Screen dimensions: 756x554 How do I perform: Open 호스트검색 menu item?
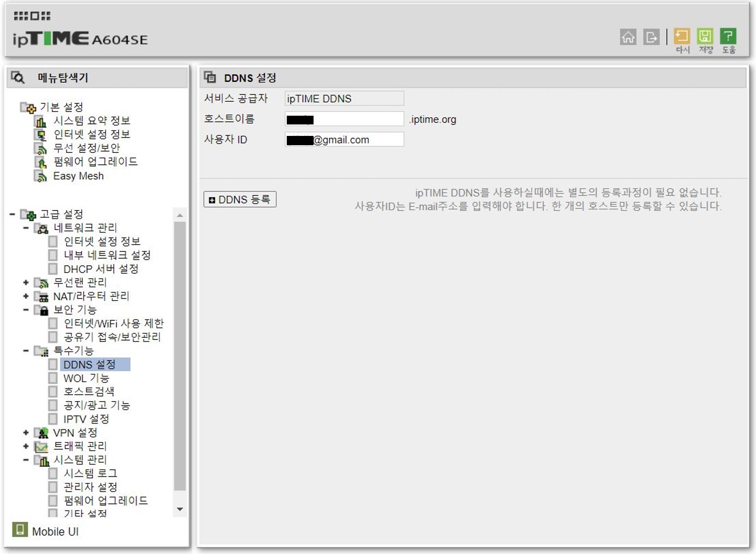[x=89, y=392]
